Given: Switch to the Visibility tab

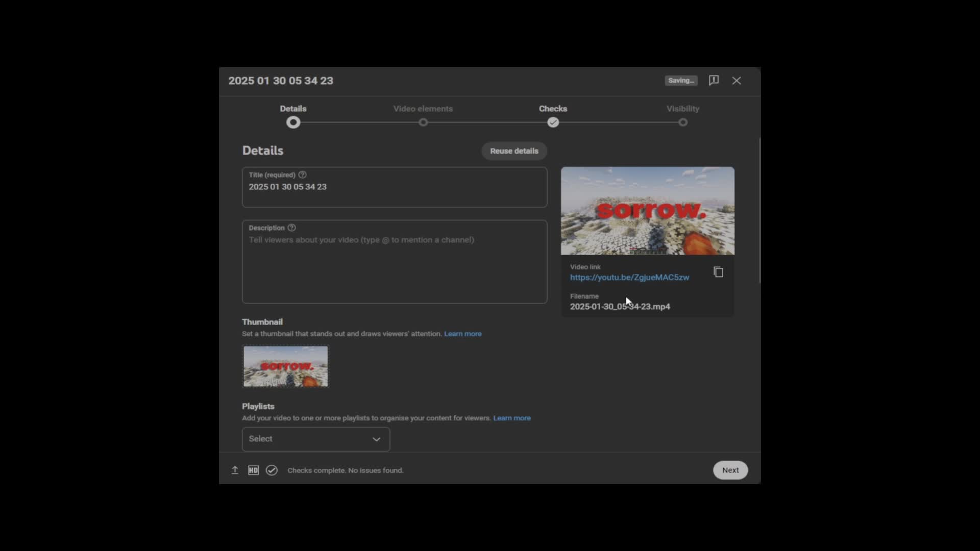Looking at the screenshot, I should pos(683,108).
